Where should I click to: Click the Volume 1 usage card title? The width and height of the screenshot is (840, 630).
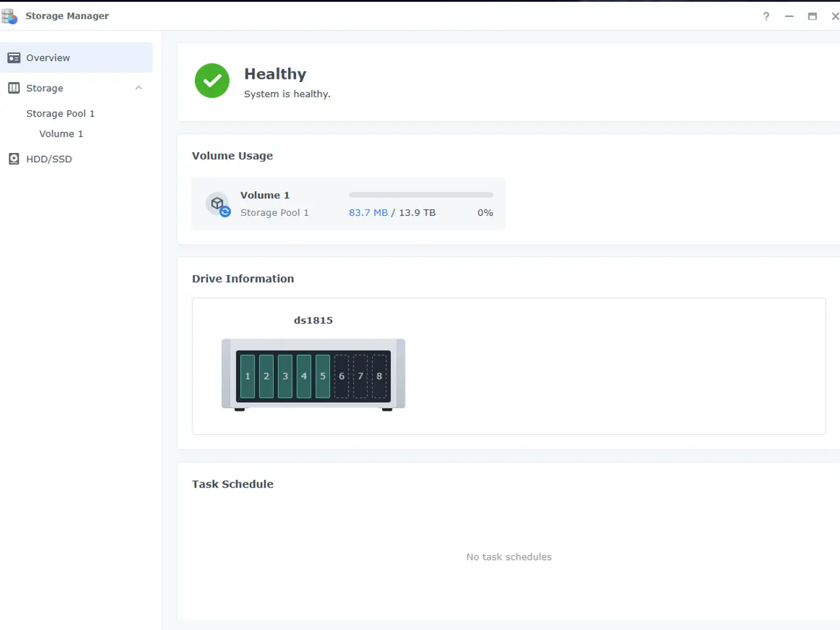[x=265, y=195]
